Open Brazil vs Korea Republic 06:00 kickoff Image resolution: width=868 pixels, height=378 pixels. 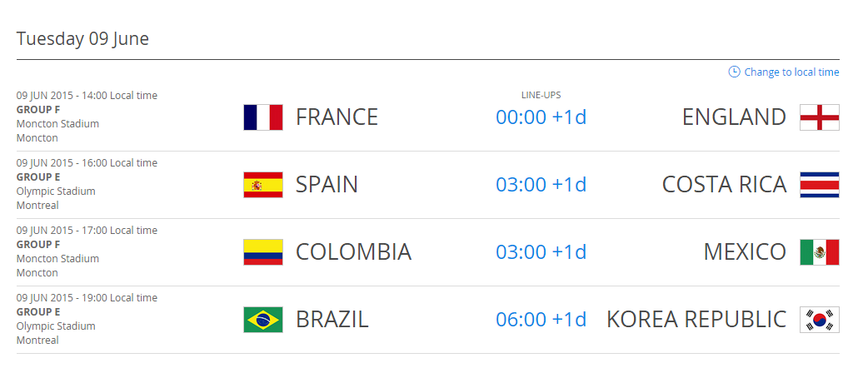pos(541,320)
